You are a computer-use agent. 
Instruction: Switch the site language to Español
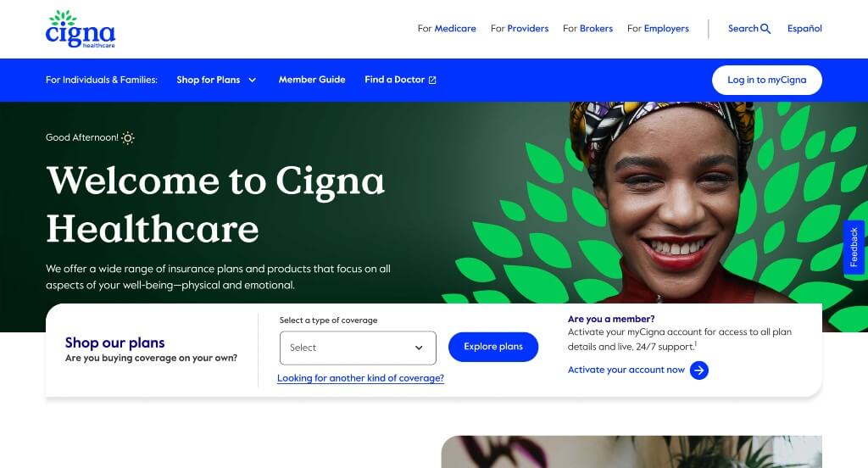pyautogui.click(x=804, y=28)
